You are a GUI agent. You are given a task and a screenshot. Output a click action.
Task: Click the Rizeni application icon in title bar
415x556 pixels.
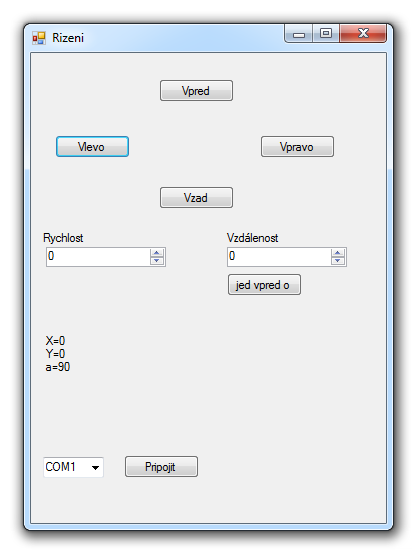pyautogui.click(x=39, y=38)
